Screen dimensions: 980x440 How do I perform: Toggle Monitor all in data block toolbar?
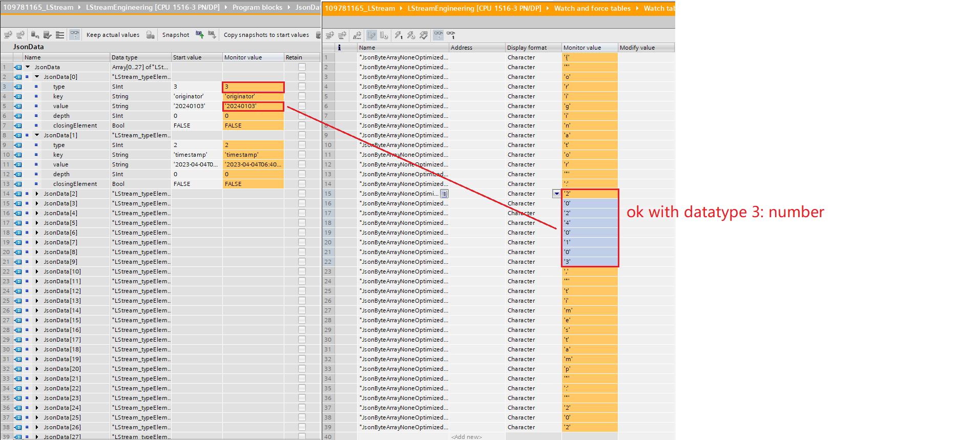click(x=75, y=35)
